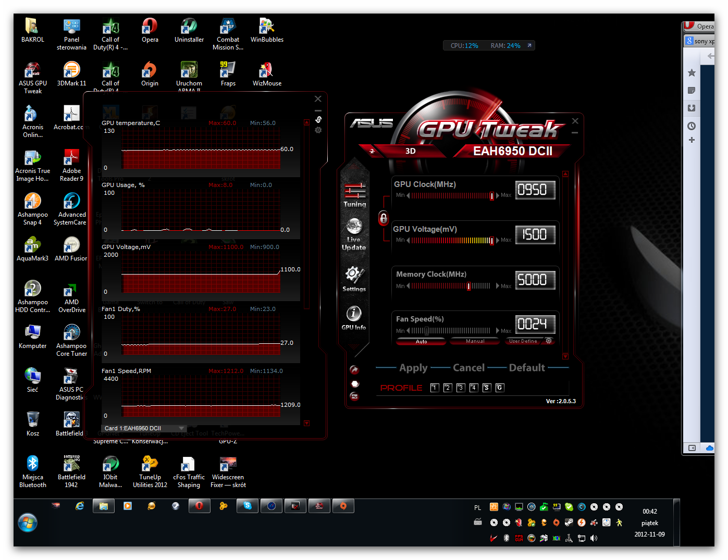Click the monitor window gear settings icon
The image size is (728, 560).
(318, 130)
